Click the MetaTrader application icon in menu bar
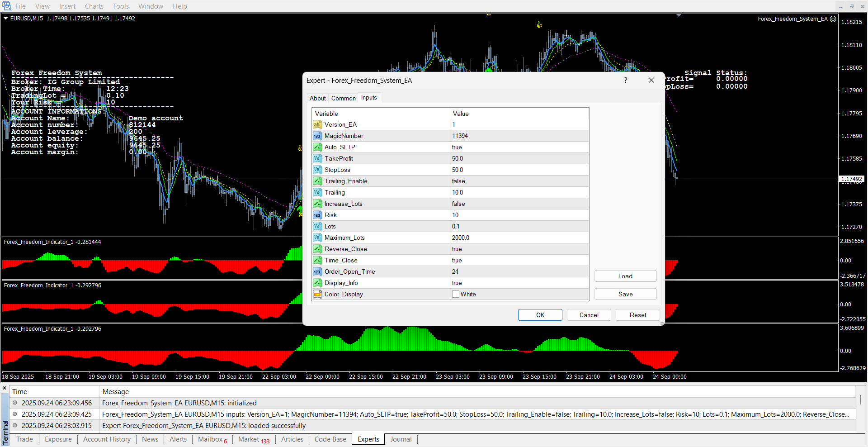 (x=7, y=6)
